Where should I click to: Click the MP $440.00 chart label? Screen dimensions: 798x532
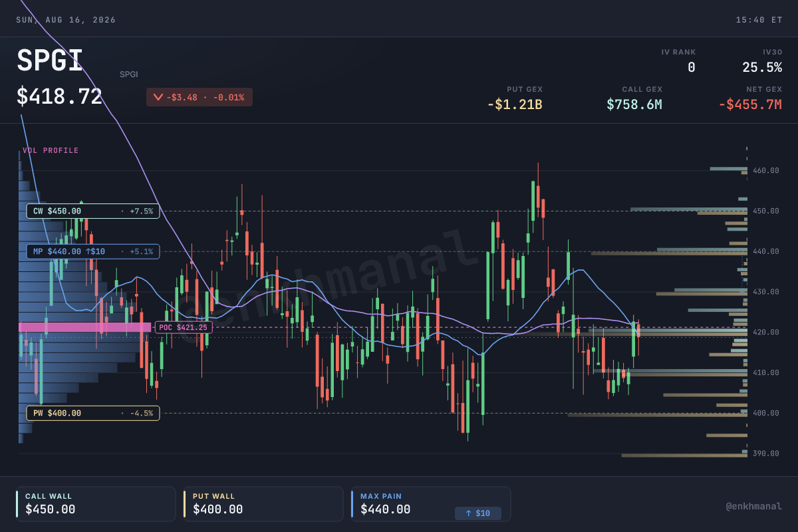[x=93, y=251]
